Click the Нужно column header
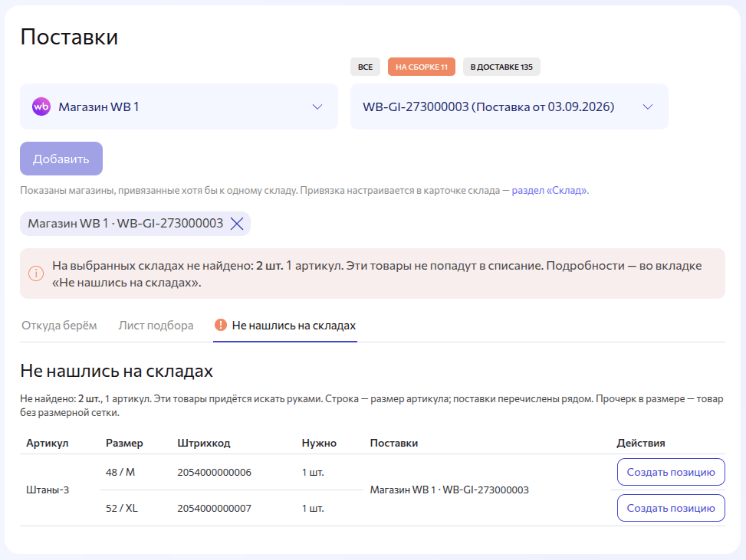 (319, 443)
